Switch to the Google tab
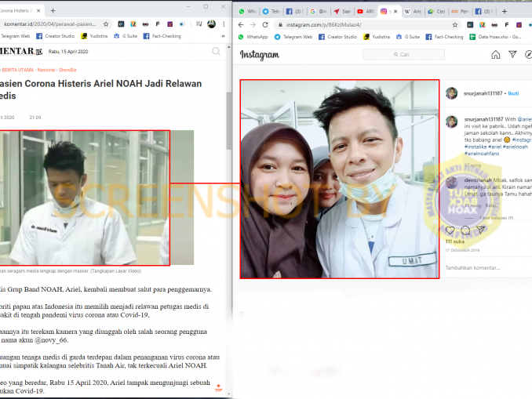This screenshot has width=532, height=399. point(319,12)
